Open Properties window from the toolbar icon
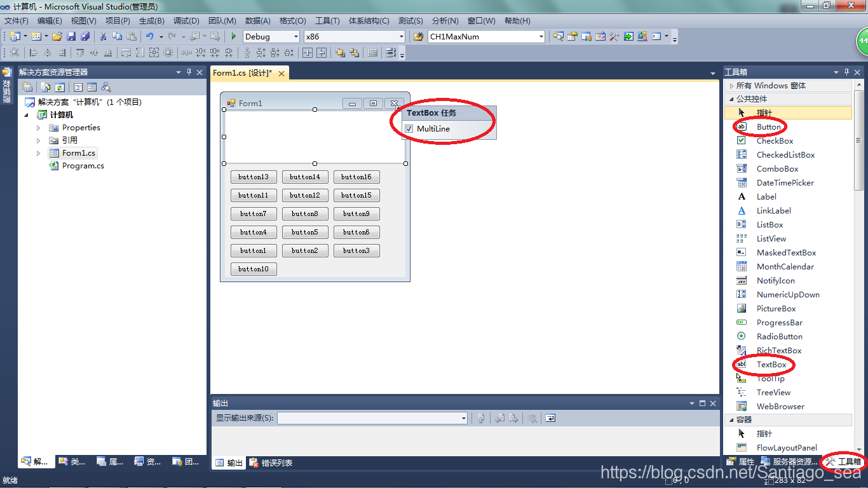The height and width of the screenshot is (488, 868). pos(572,36)
